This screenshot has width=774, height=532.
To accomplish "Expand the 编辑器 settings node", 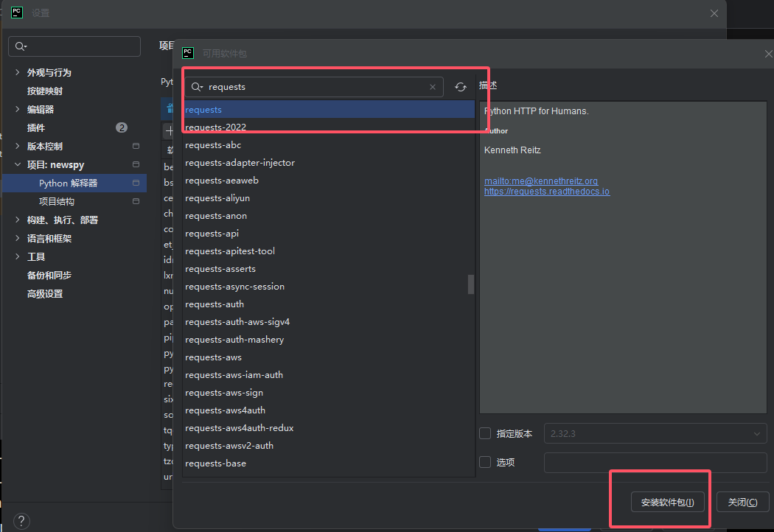I will tap(17, 109).
